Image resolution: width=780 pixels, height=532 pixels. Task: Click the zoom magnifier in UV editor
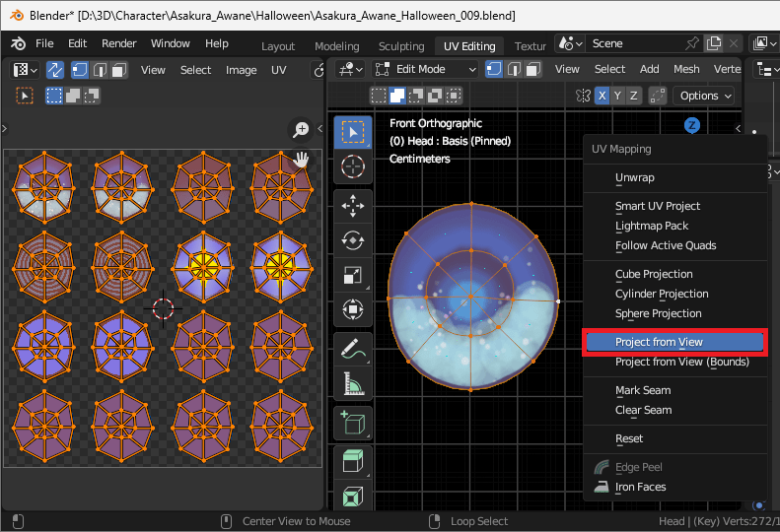coord(302,130)
